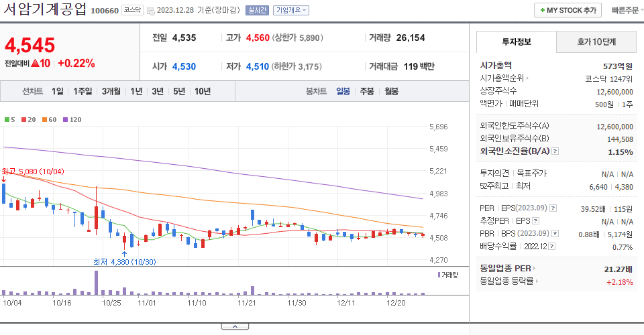Click the 시가총액 value 573억원

618,66
